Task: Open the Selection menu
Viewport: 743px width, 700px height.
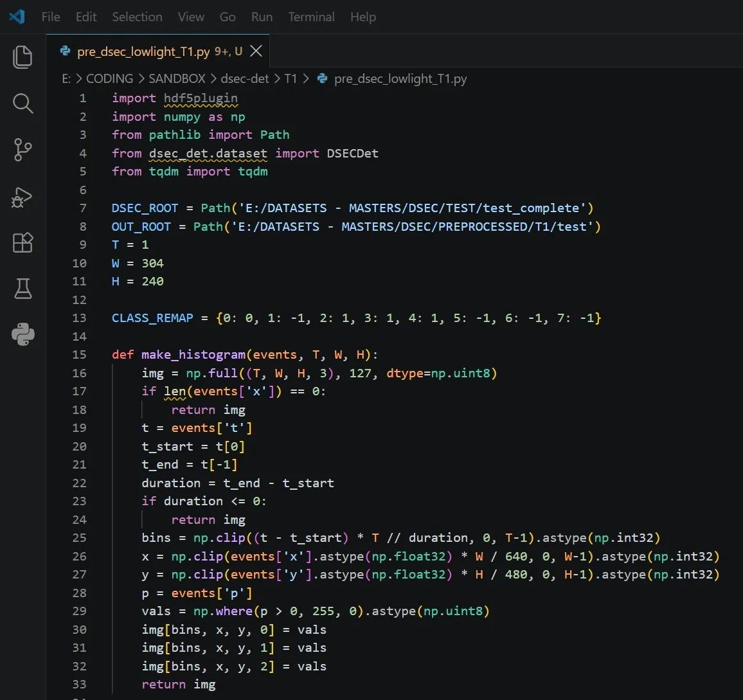Action: click(x=137, y=17)
